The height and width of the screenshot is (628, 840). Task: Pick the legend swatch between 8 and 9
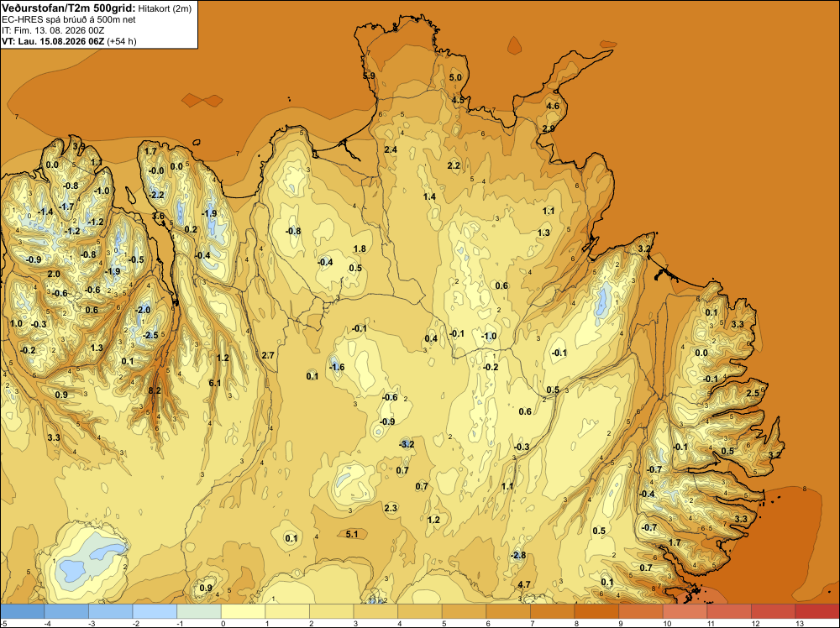click(596, 611)
